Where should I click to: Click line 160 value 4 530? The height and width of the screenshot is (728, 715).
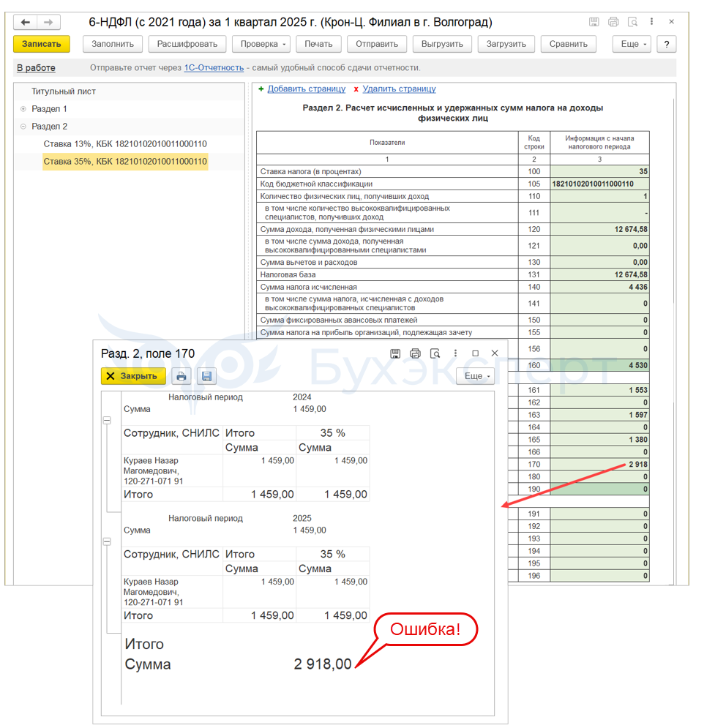click(600, 365)
